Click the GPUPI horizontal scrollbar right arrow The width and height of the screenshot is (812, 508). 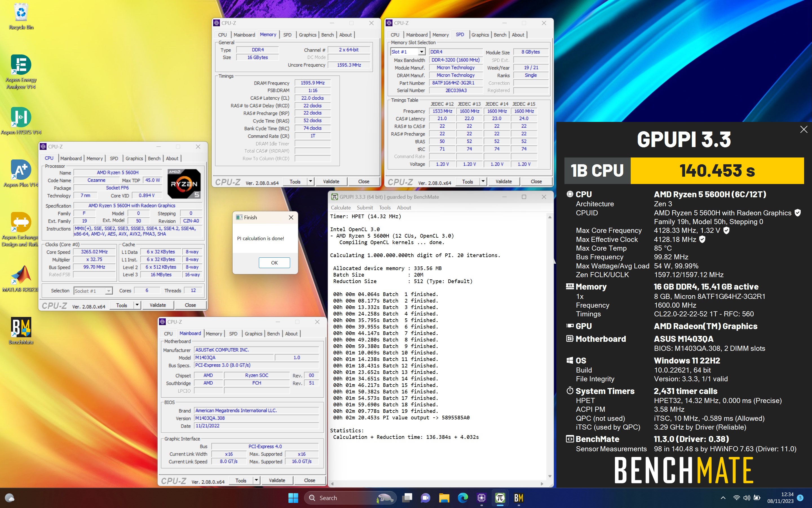click(x=542, y=484)
